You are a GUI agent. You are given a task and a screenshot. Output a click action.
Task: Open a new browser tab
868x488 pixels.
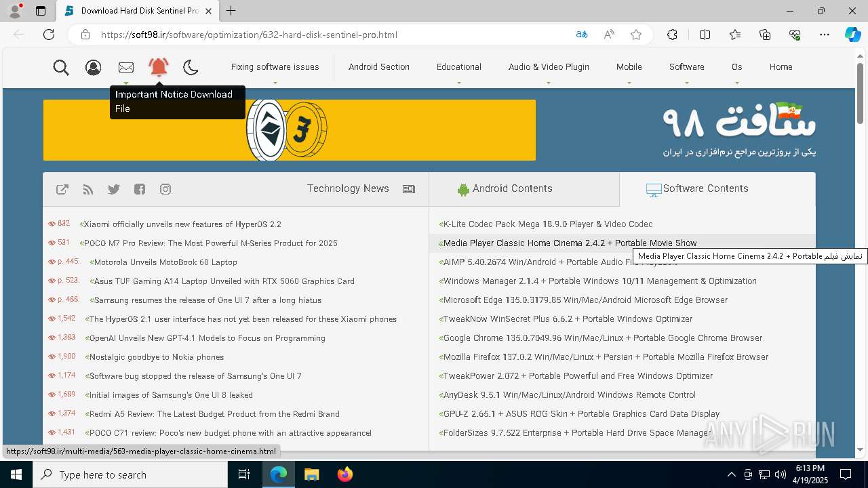coord(231,11)
